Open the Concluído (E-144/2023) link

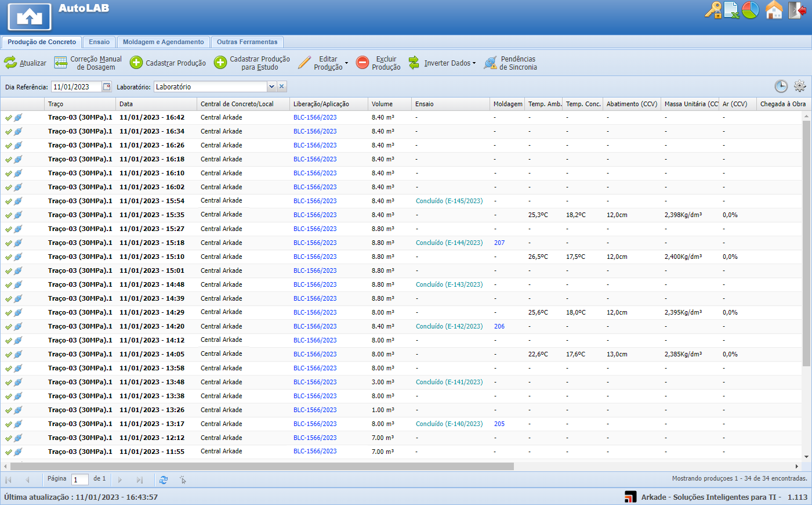(x=449, y=243)
